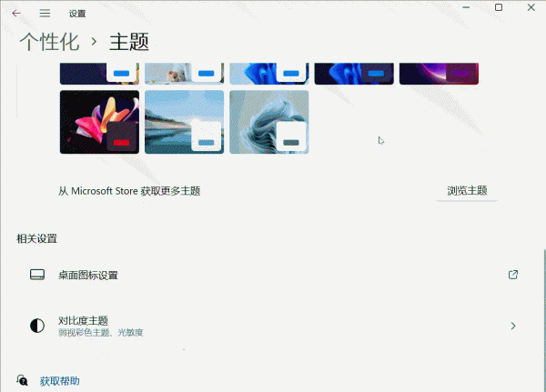Open 对比度主题 settings row
This screenshot has height=392, width=546.
271,326
